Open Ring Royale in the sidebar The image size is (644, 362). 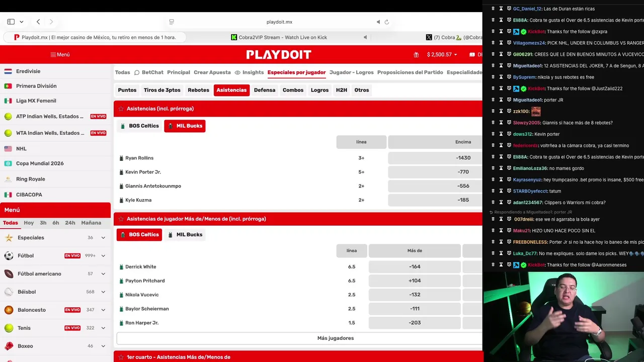[30, 179]
